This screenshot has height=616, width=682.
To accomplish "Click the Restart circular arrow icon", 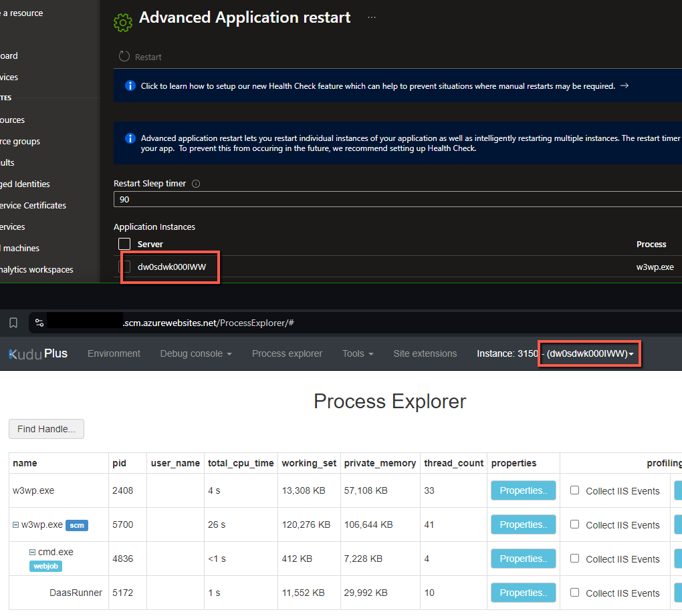I will coord(124,57).
